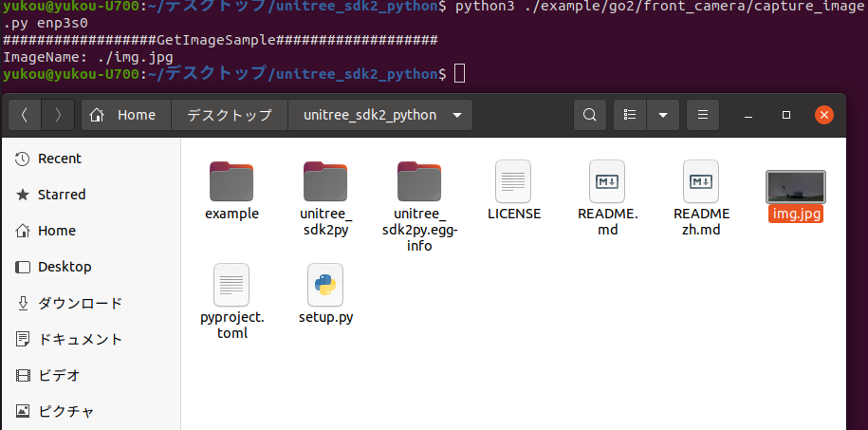The height and width of the screenshot is (430, 868).
Task: Click the Desktop icon in sidebar
Action: click(x=23, y=267)
